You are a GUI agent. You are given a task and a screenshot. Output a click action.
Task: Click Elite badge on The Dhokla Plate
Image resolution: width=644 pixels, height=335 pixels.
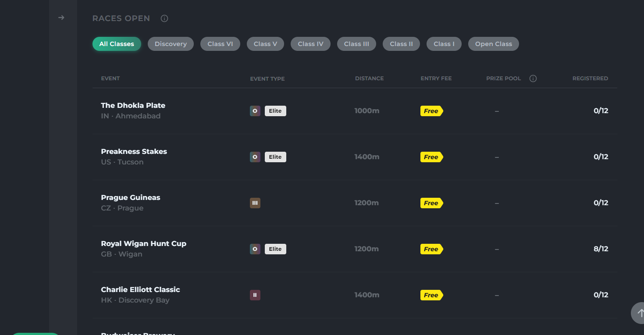(275, 111)
